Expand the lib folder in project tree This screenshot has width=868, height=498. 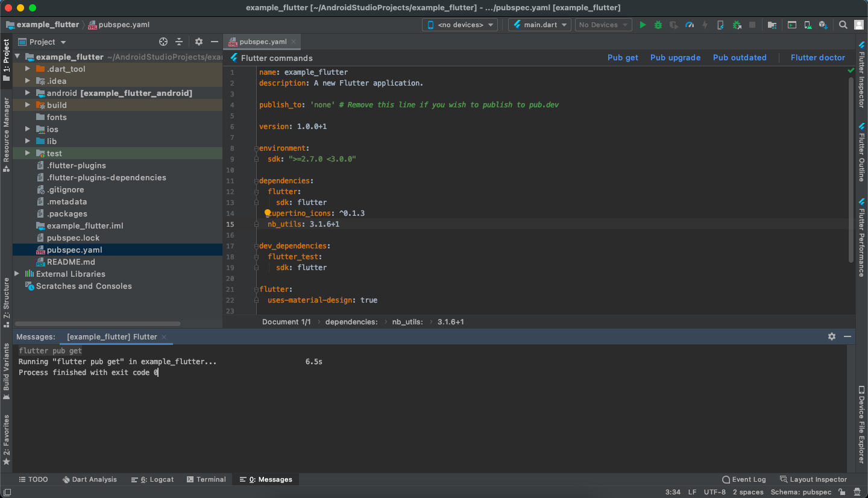pos(28,141)
